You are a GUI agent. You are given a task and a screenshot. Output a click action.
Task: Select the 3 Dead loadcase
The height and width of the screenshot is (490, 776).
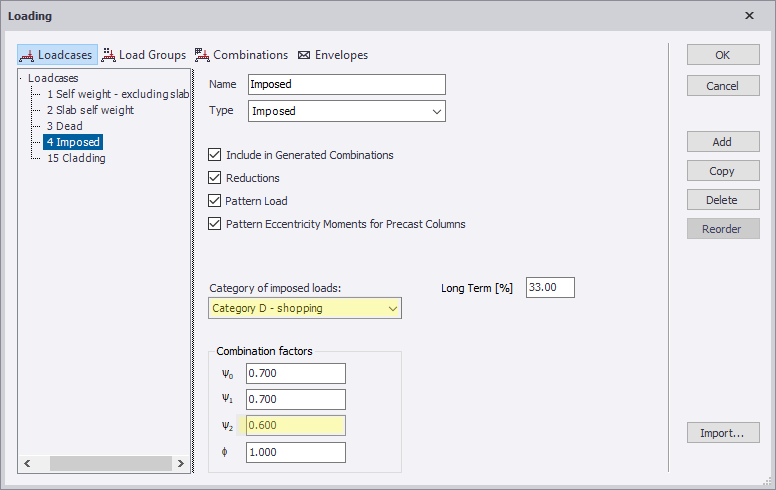coord(65,126)
